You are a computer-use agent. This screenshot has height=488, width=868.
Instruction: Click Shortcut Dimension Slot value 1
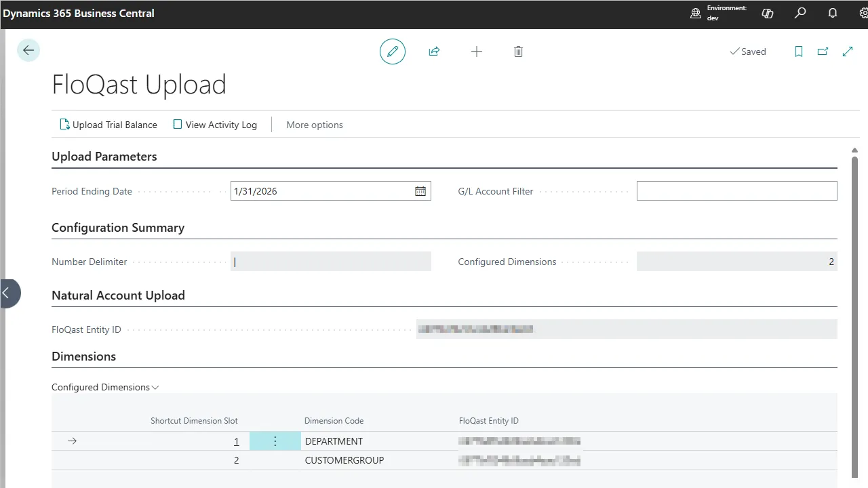pyautogui.click(x=237, y=441)
